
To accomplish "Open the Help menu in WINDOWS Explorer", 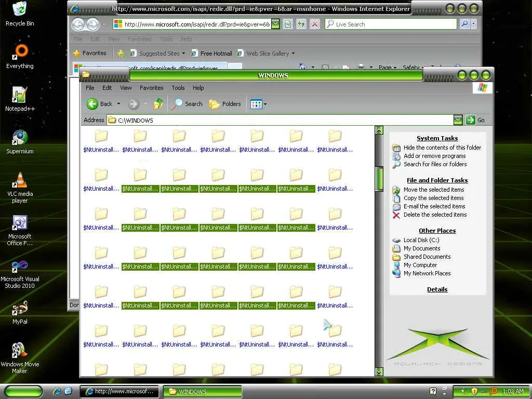I will pyautogui.click(x=198, y=88).
